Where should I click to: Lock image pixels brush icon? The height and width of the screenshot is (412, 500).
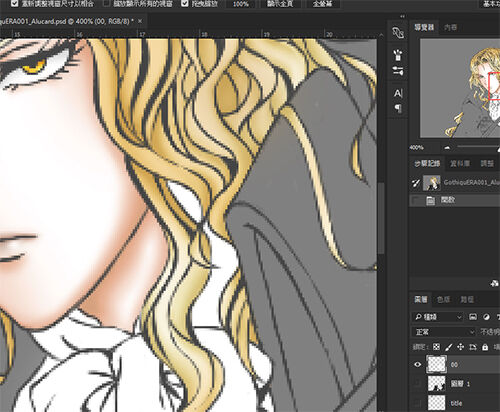(x=449, y=347)
